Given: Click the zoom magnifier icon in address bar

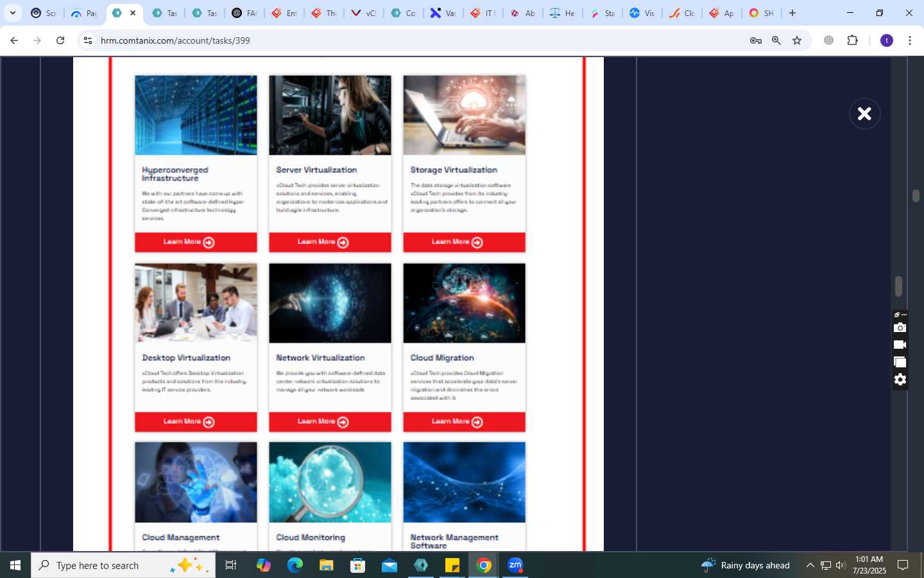Looking at the screenshot, I should (776, 40).
